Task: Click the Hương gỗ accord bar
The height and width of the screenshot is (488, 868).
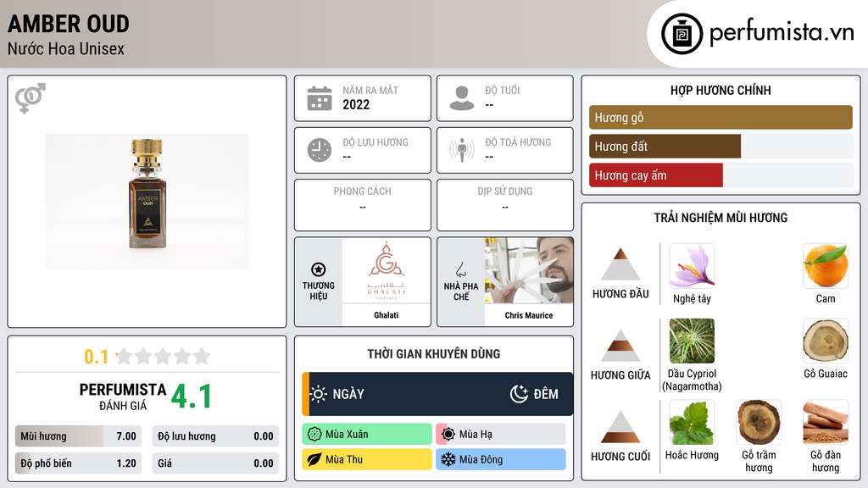Action: [721, 117]
